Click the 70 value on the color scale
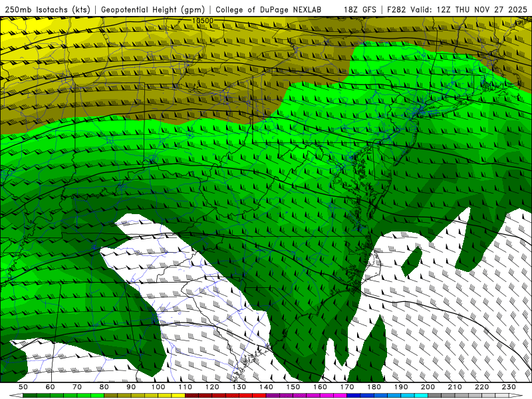This screenshot has height=399, width=532. click(x=77, y=387)
